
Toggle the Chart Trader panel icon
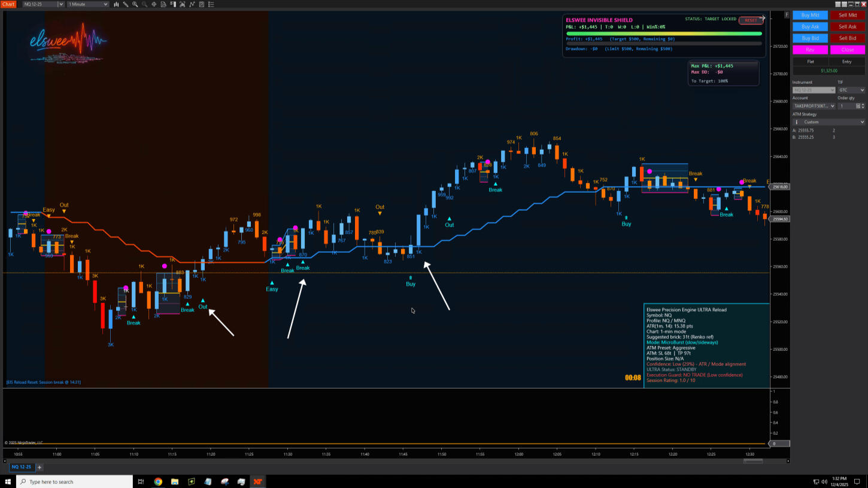[x=174, y=4]
